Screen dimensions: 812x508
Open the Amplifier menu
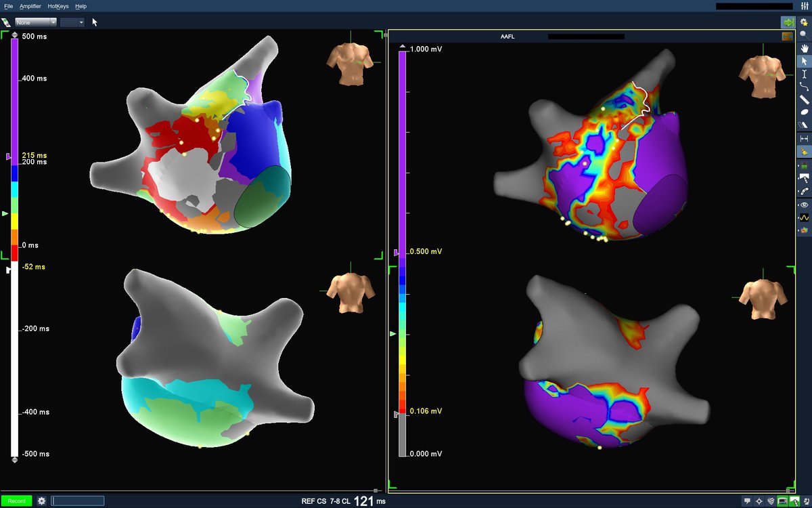click(x=30, y=6)
